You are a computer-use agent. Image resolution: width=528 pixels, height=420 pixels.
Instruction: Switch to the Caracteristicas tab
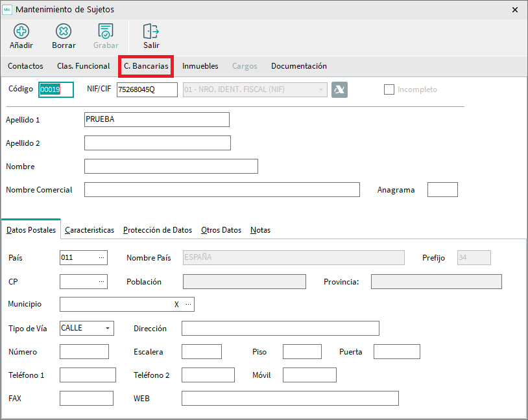click(90, 230)
